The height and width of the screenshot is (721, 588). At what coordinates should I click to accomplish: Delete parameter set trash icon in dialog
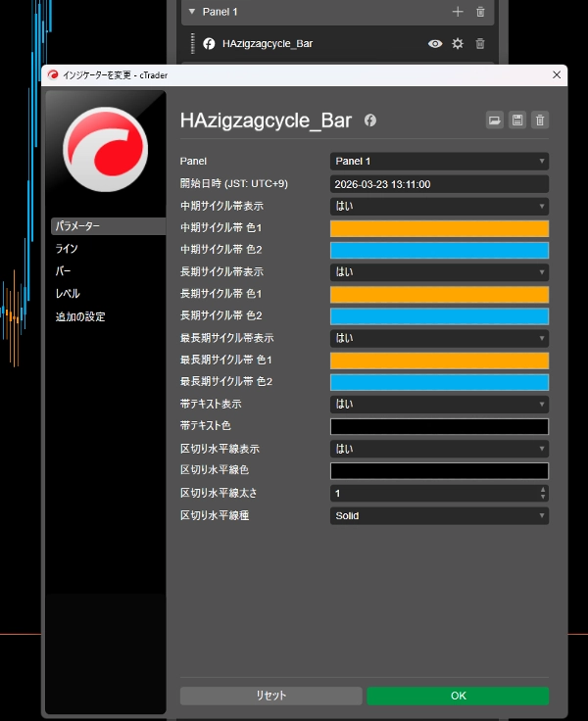point(540,120)
